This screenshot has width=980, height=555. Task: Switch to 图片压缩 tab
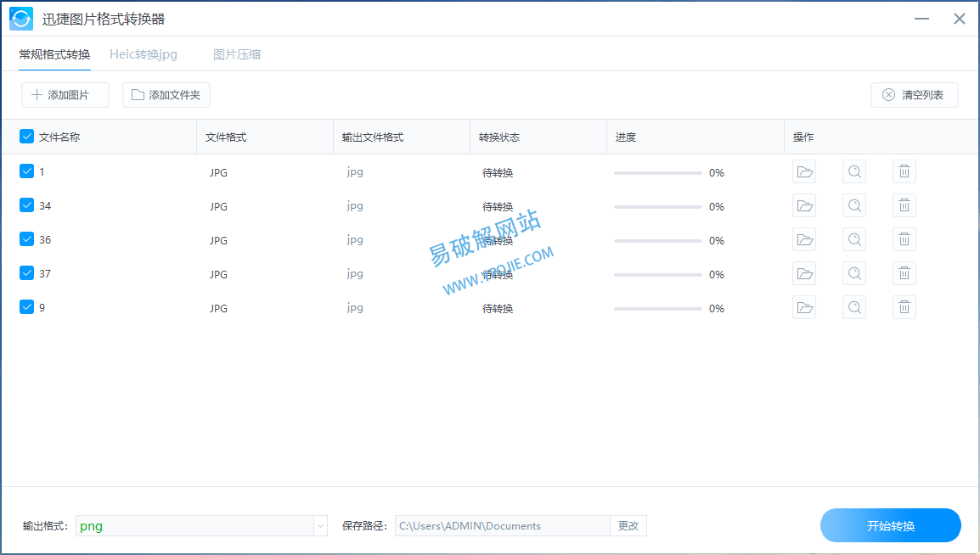(237, 55)
